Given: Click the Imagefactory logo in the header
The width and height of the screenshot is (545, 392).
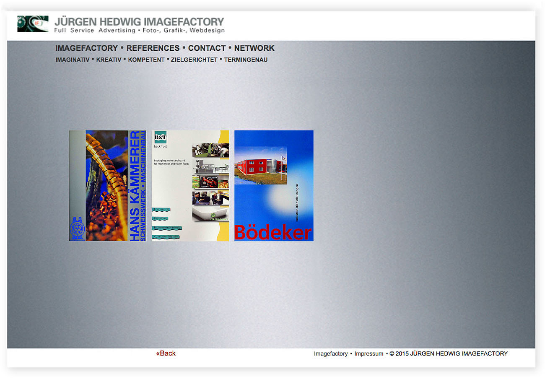Looking at the screenshot, I should click(x=33, y=24).
